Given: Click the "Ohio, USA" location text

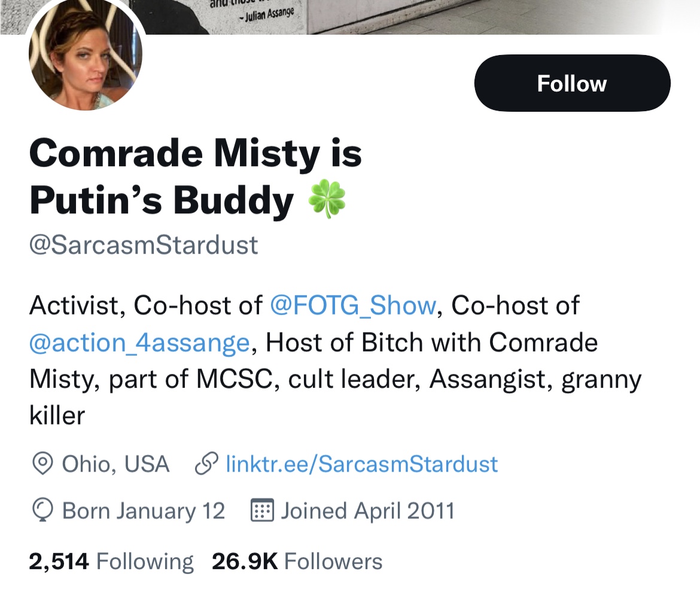Looking at the screenshot, I should click(x=115, y=464).
